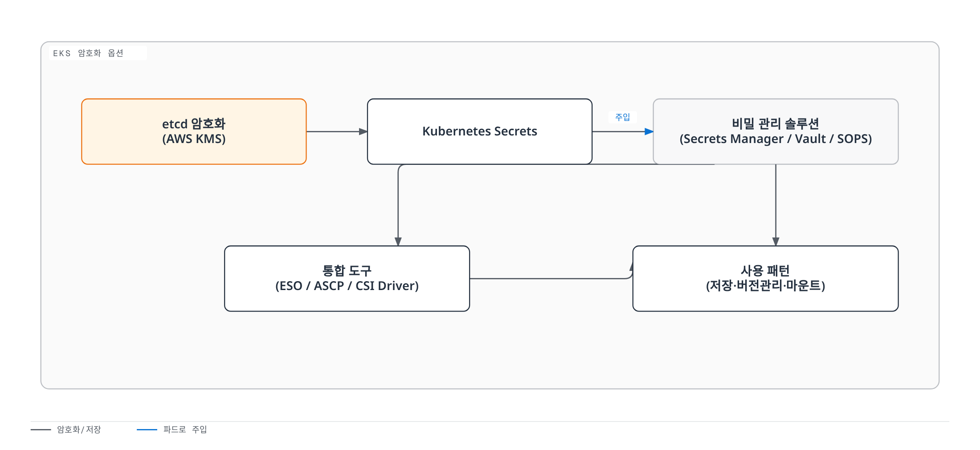The height and width of the screenshot is (450, 980).
Task: Select the 사용 패턴 box
Action: [765, 278]
